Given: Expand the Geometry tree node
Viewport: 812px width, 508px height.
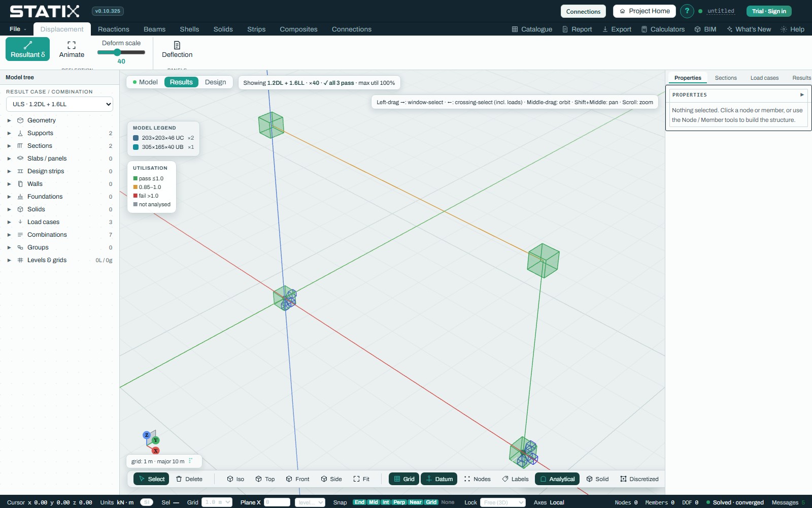Looking at the screenshot, I should click(9, 120).
